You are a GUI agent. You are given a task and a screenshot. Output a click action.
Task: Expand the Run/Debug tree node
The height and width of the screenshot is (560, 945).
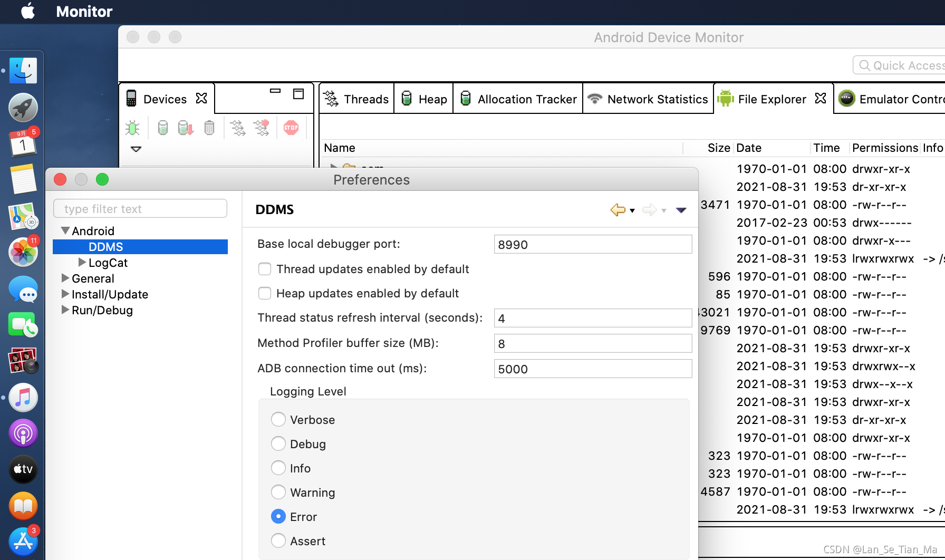[65, 310]
